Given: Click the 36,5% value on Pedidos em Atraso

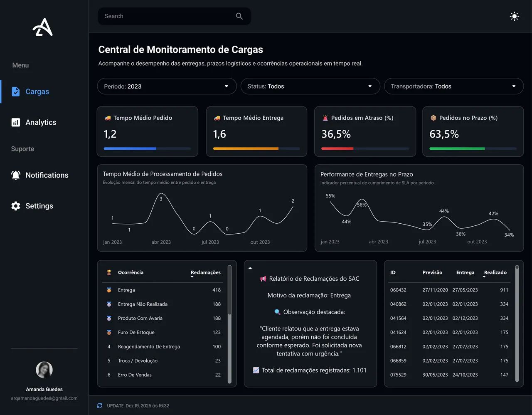Looking at the screenshot, I should 336,134.
